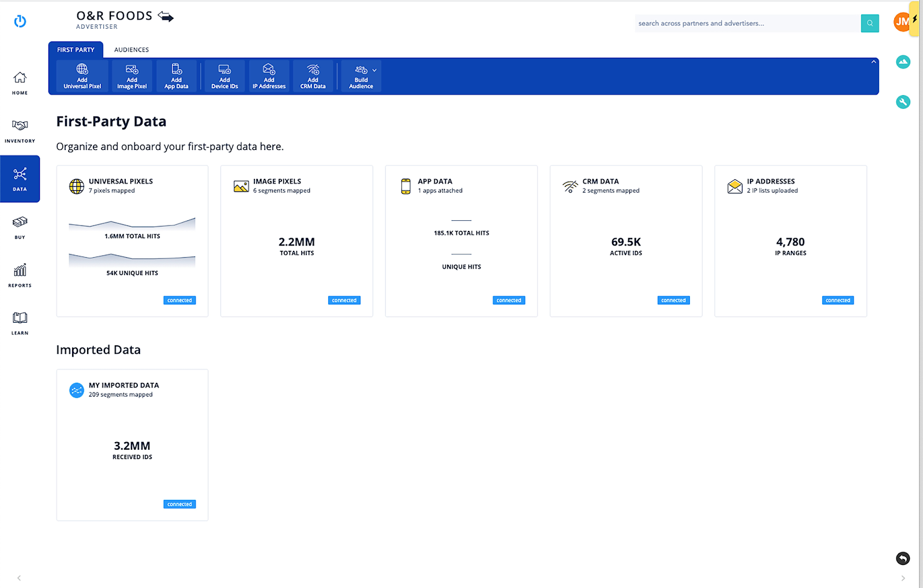Open the Add App Data tool
Viewport: 923px width, 588px height.
pos(177,76)
